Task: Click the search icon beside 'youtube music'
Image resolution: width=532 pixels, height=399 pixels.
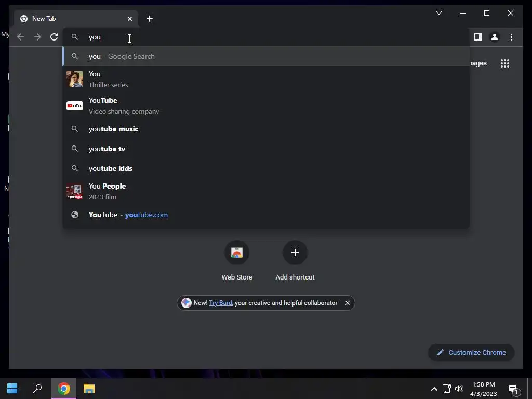Action: click(x=75, y=129)
